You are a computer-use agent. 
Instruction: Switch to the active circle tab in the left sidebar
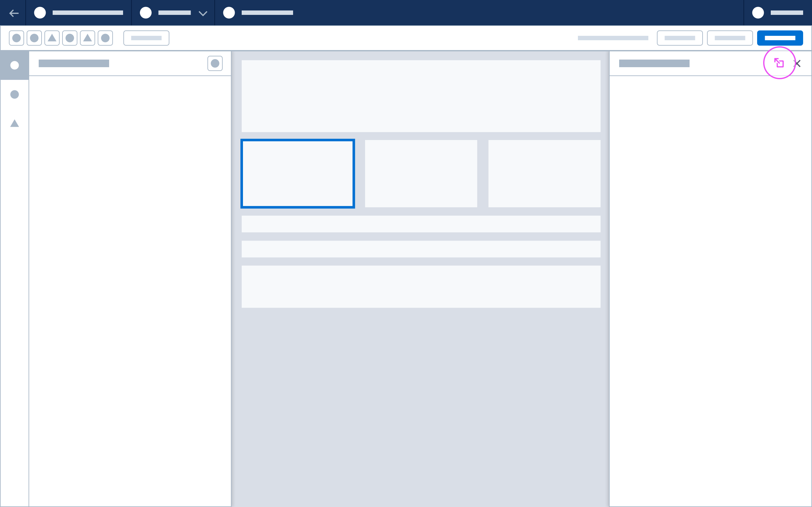coord(14,65)
